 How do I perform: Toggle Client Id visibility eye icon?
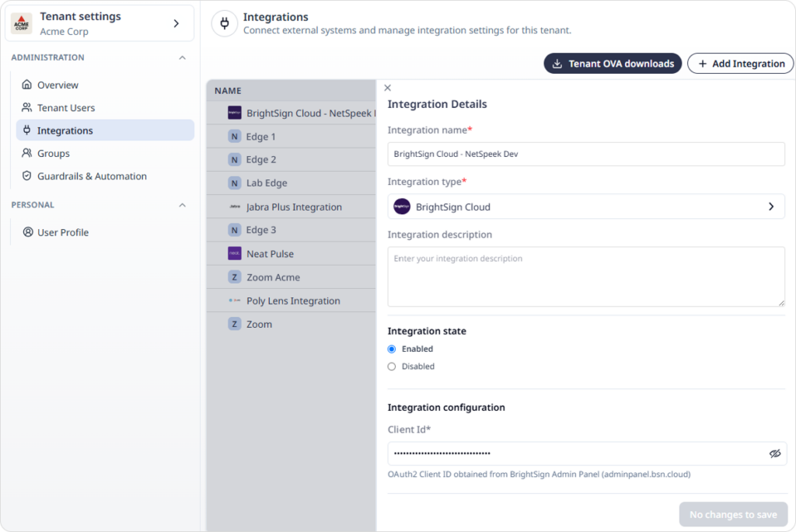tap(775, 454)
